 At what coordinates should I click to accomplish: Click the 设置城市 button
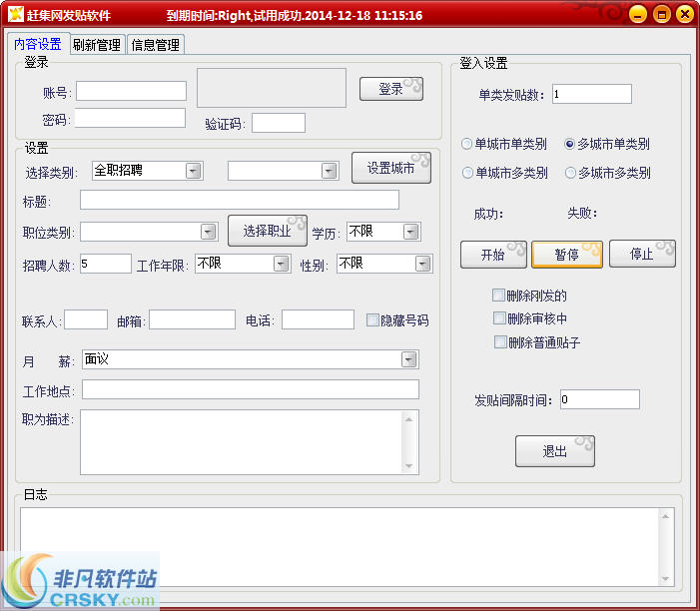pyautogui.click(x=391, y=168)
